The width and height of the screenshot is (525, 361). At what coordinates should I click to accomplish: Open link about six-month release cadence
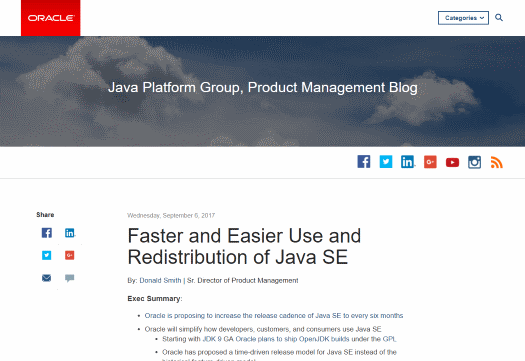(x=274, y=315)
